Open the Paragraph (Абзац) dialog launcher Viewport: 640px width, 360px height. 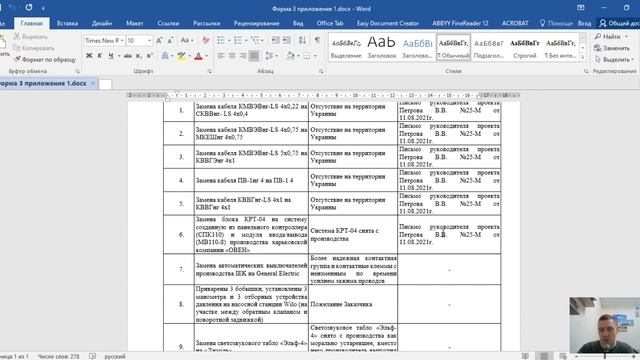[x=321, y=71]
